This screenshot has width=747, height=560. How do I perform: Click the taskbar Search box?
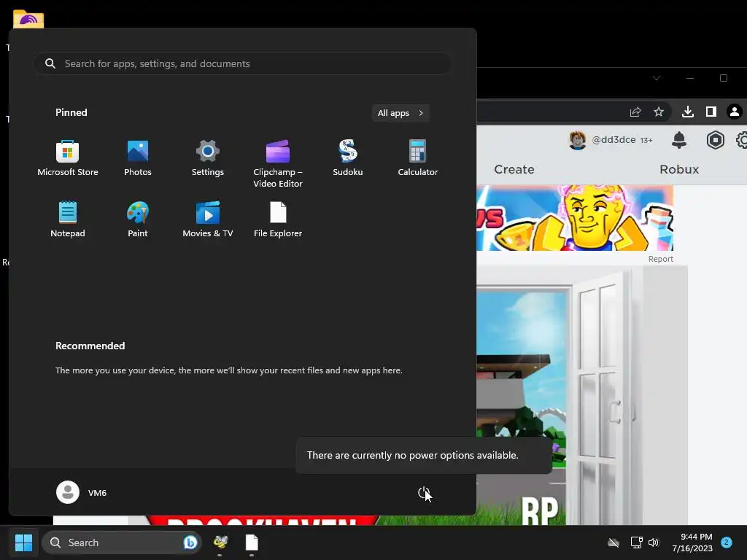pos(122,542)
